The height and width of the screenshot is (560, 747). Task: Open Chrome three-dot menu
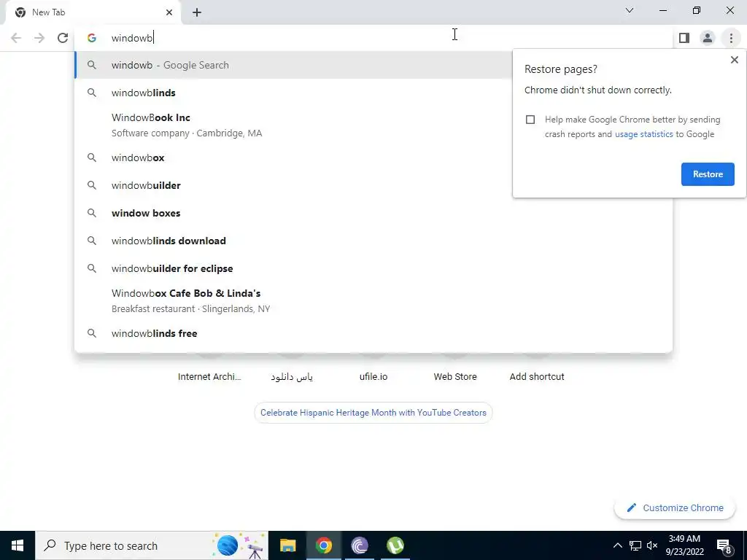pos(731,38)
